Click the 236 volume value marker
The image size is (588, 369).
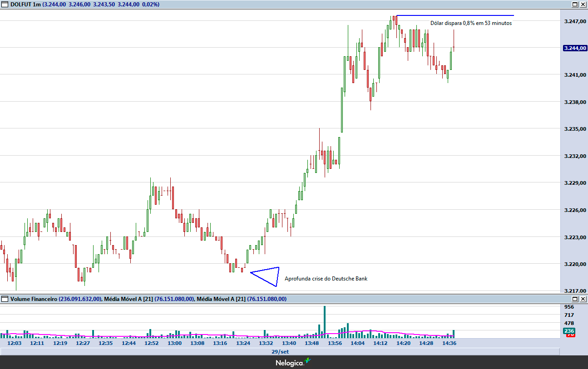coord(569,331)
